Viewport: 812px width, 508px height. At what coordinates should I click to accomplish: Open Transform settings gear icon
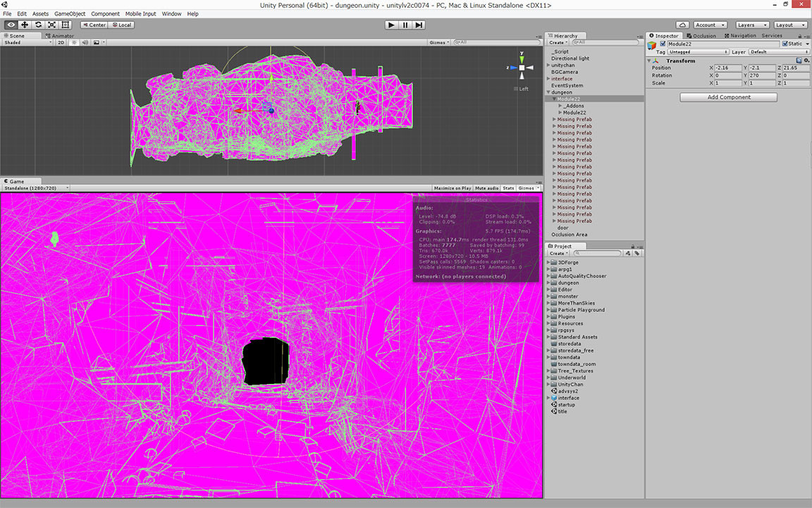point(806,61)
